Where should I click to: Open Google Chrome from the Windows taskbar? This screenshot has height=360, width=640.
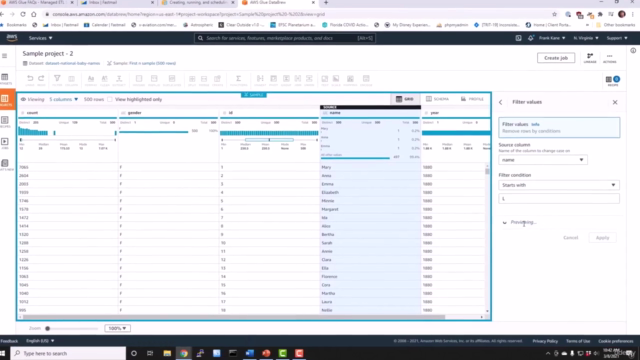(184, 353)
